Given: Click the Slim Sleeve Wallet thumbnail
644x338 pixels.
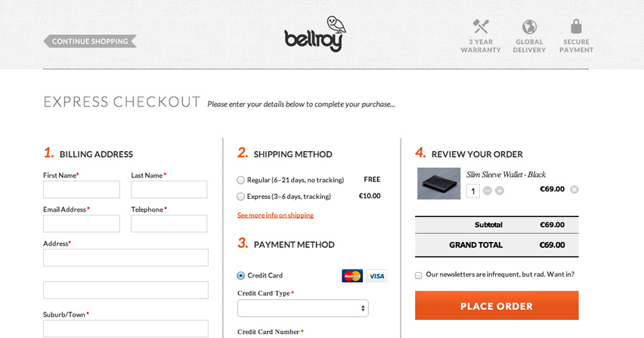Looking at the screenshot, I should click(438, 183).
